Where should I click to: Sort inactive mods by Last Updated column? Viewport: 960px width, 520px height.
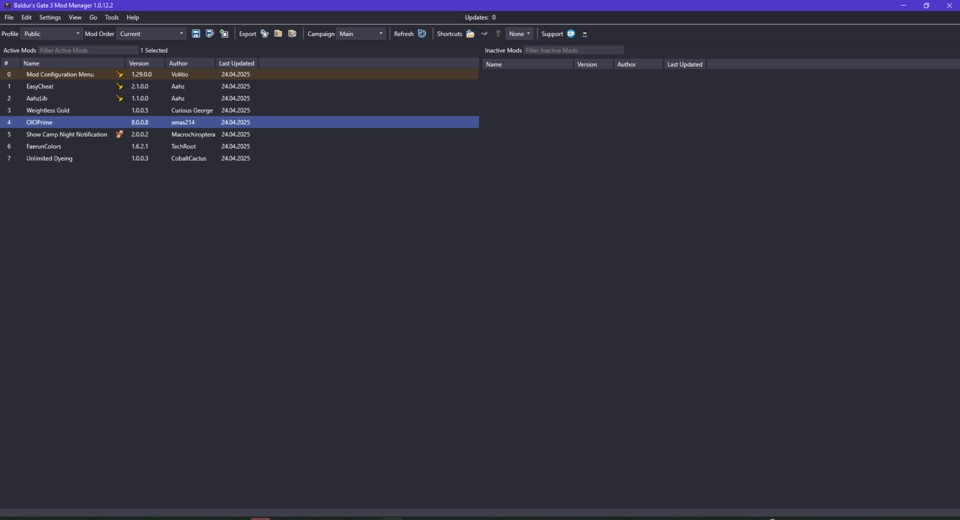pyautogui.click(x=685, y=64)
